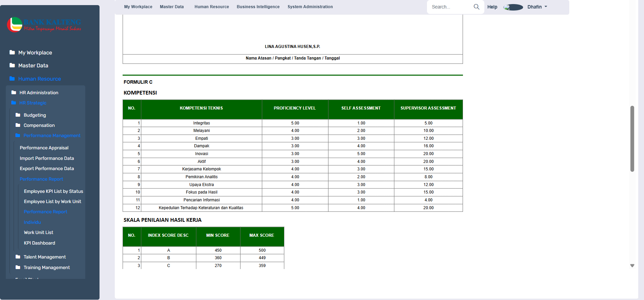The height and width of the screenshot is (300, 644).
Task: Open the Dhafin user dropdown
Action: (537, 7)
